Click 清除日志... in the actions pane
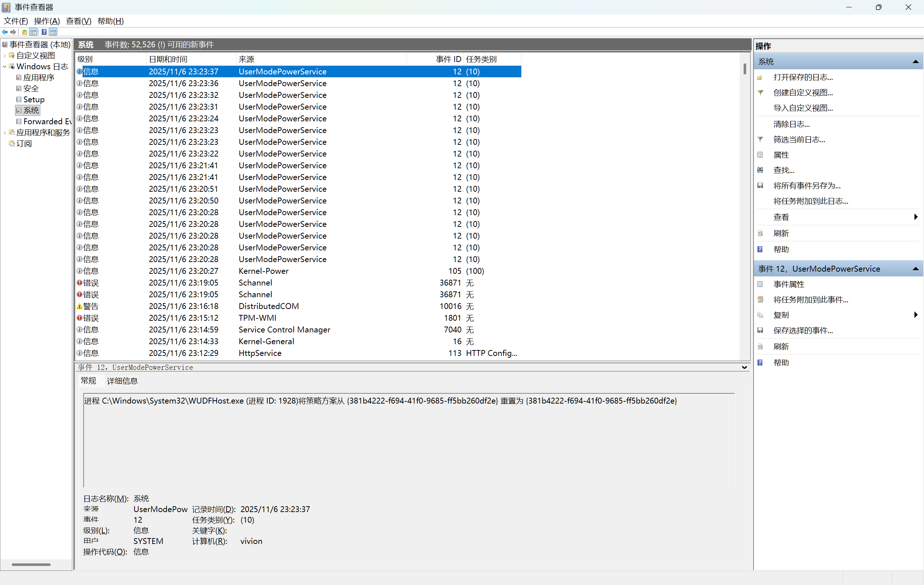The width and height of the screenshot is (924, 585). coord(791,124)
